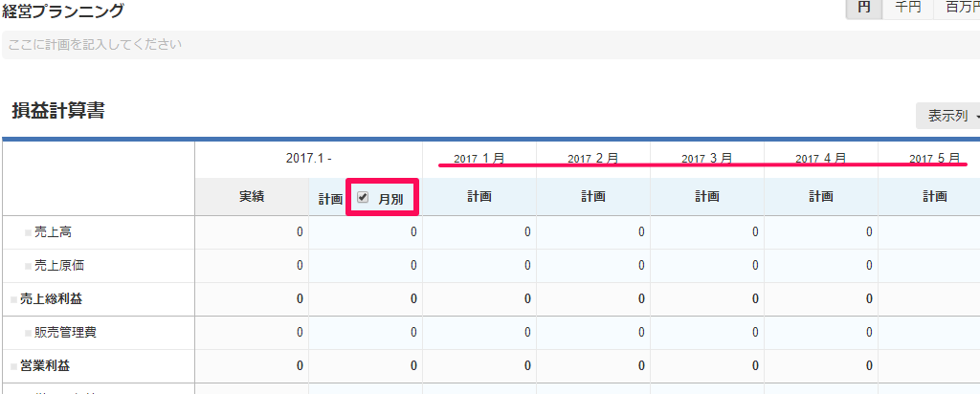Click the 売上総利益 計画 cell for 3月
The image size is (980, 394).
point(707,299)
